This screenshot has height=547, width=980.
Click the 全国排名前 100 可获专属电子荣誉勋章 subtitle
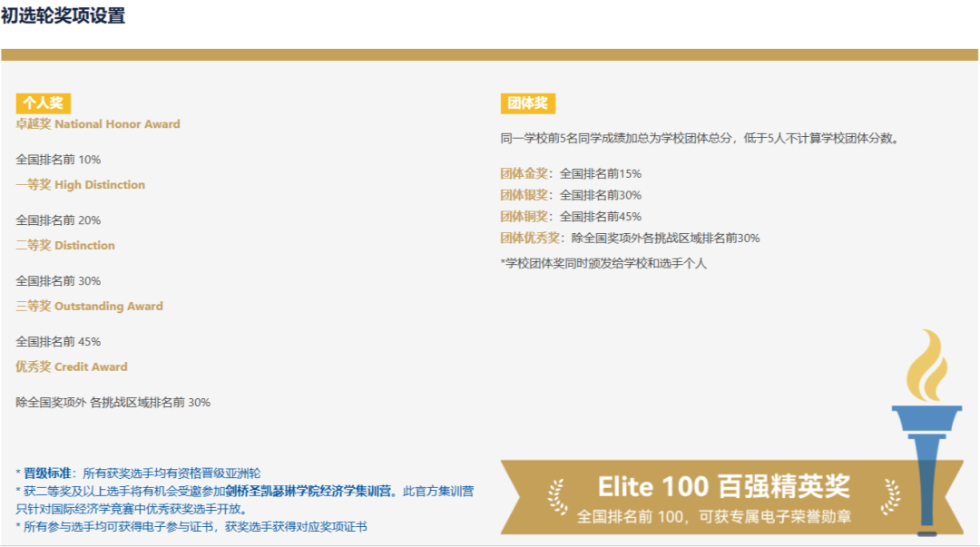pos(714,517)
